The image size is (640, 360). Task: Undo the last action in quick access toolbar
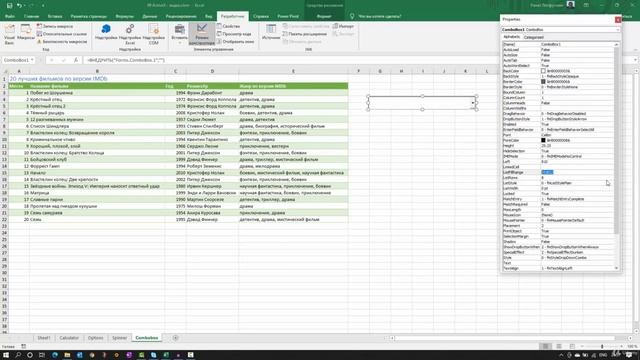pos(19,5)
